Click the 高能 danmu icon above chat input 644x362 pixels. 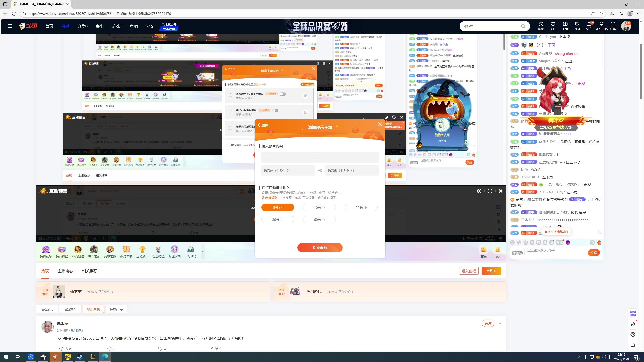click(559, 242)
